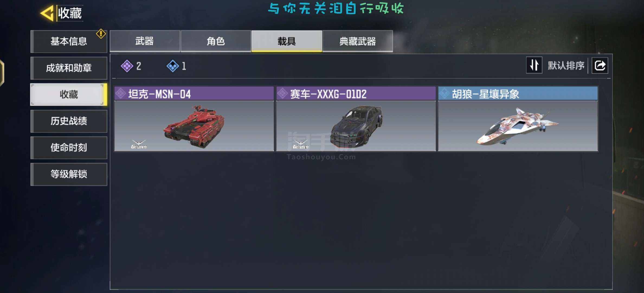
Task: Open the 默认排序 sort dropdown
Action: click(566, 65)
